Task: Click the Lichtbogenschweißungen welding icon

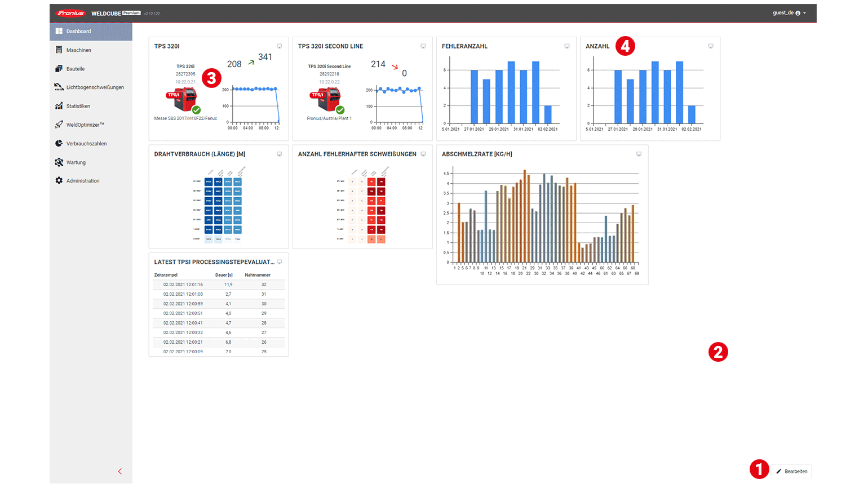Action: click(59, 87)
